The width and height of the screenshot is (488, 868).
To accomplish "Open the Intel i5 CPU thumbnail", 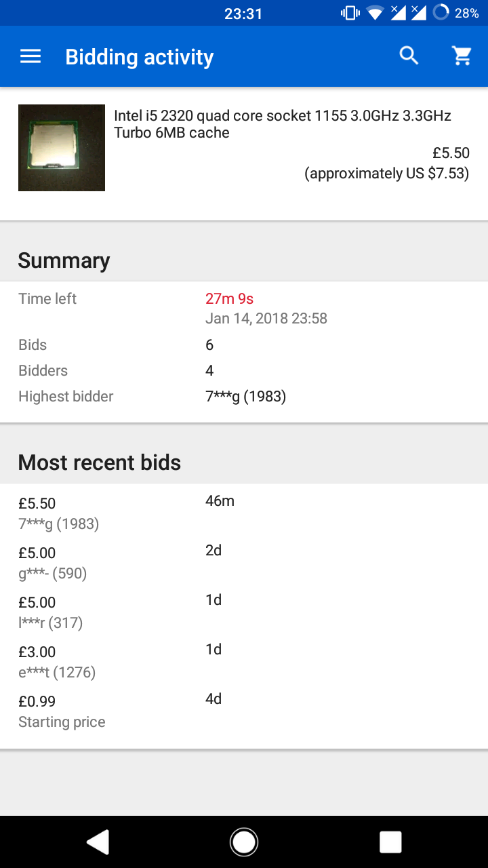I will [62, 148].
